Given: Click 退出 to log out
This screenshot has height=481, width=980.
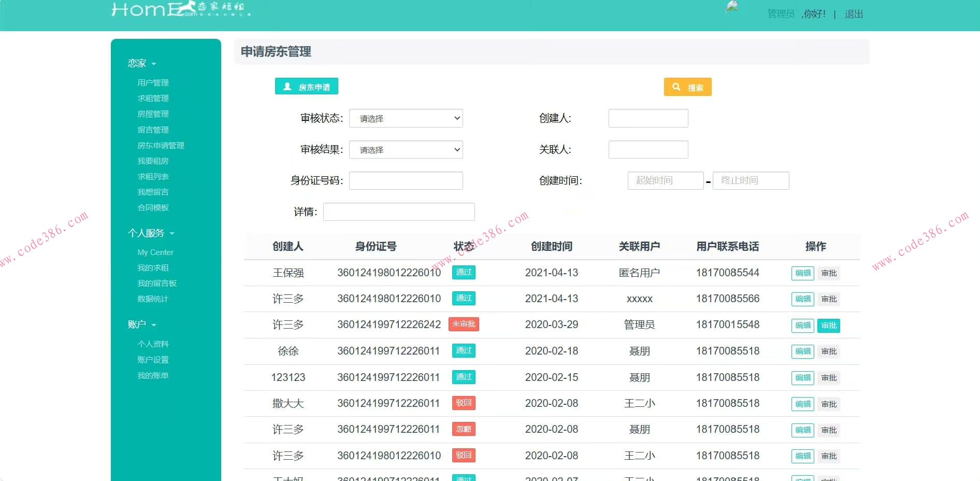Looking at the screenshot, I should pos(854,14).
